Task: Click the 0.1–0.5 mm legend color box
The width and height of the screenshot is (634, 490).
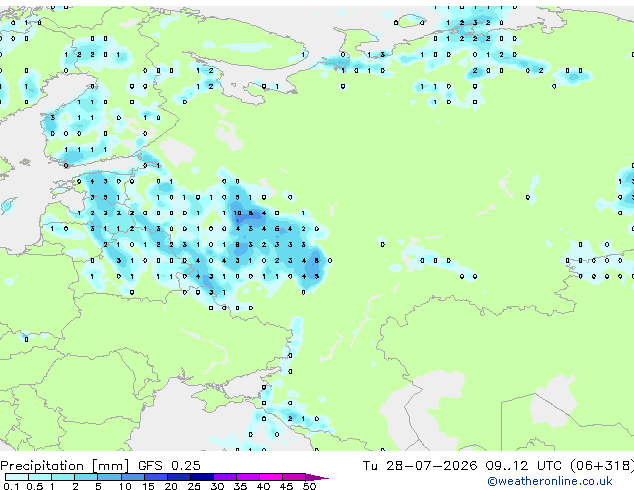Action: pyautogui.click(x=17, y=477)
